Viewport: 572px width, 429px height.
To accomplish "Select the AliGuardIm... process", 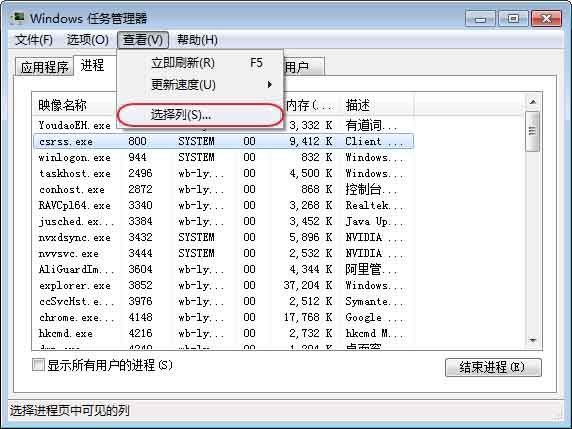I will coord(223,269).
